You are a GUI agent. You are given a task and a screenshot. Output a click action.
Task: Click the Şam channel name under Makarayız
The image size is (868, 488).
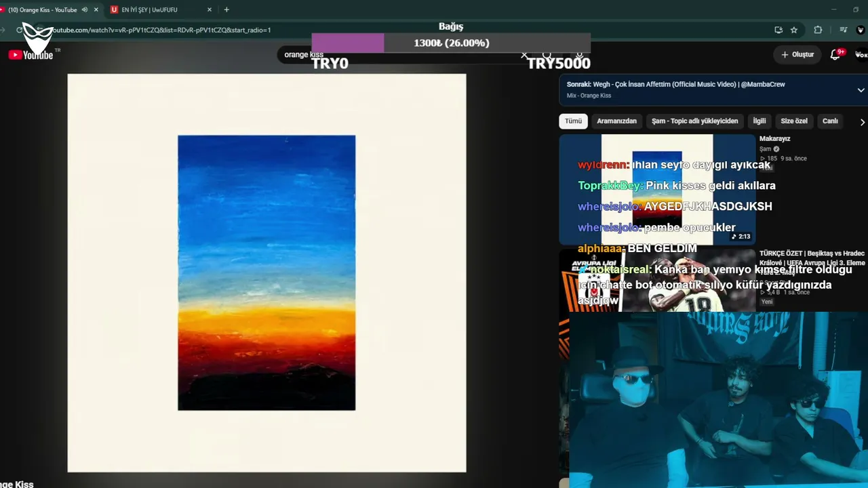tap(766, 148)
